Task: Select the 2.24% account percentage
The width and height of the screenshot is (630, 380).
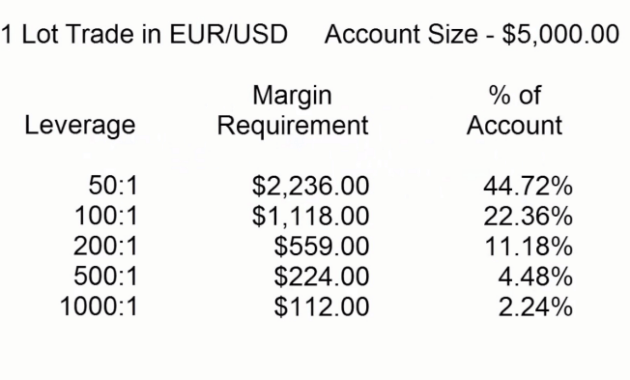Action: tap(536, 306)
